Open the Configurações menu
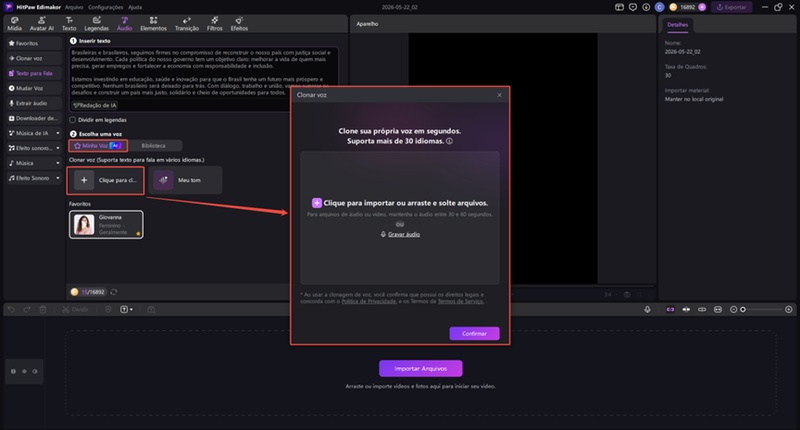800x430 pixels. [x=105, y=7]
